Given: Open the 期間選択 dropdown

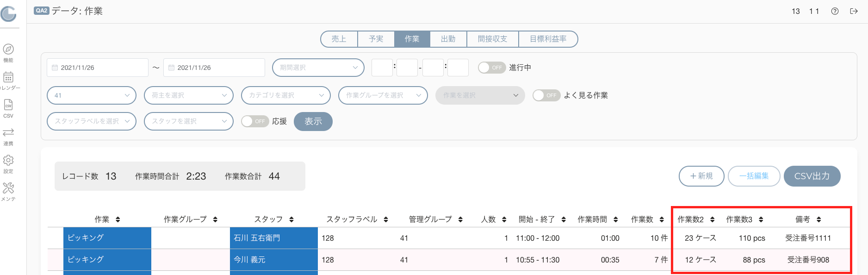Looking at the screenshot, I should tap(318, 68).
